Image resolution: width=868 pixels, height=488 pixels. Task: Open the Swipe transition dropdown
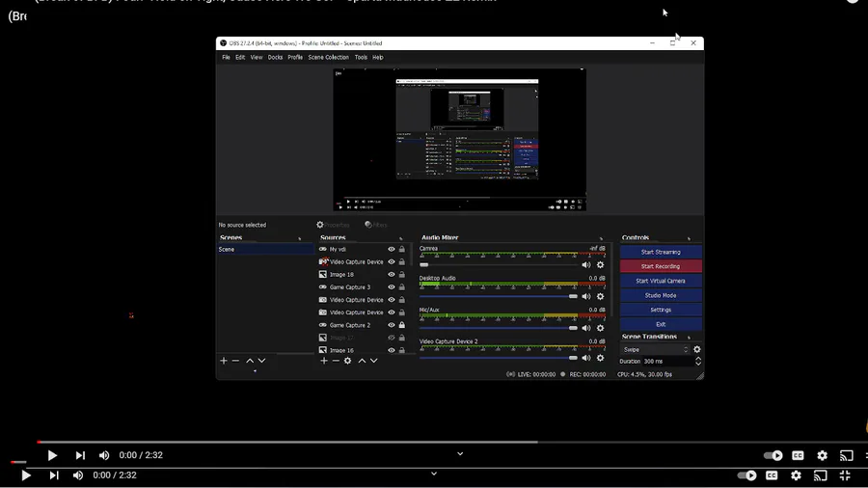(655, 350)
